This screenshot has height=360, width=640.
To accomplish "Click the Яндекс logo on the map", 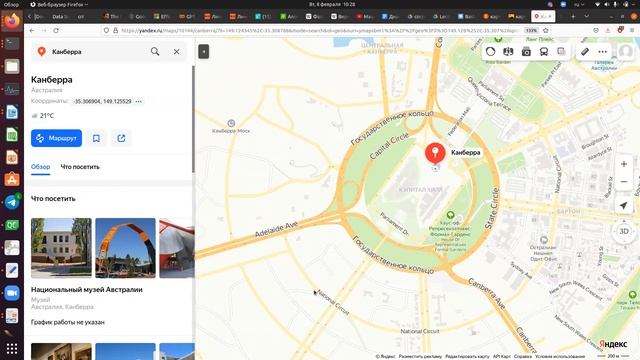I will 613,344.
